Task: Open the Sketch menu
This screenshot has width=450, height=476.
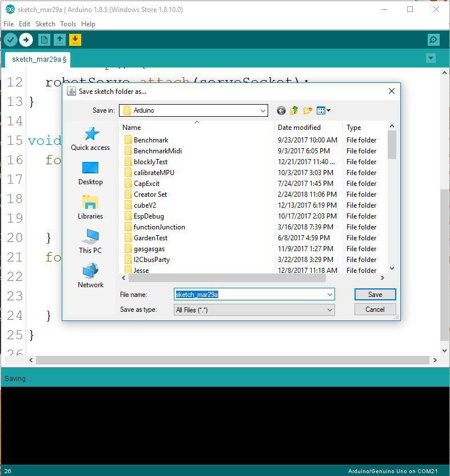Action: [45, 24]
